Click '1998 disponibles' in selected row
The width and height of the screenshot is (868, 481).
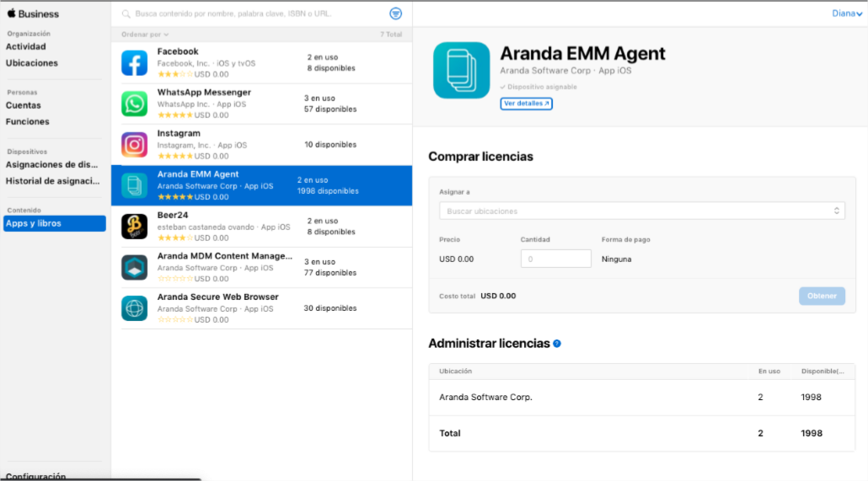[x=328, y=191]
